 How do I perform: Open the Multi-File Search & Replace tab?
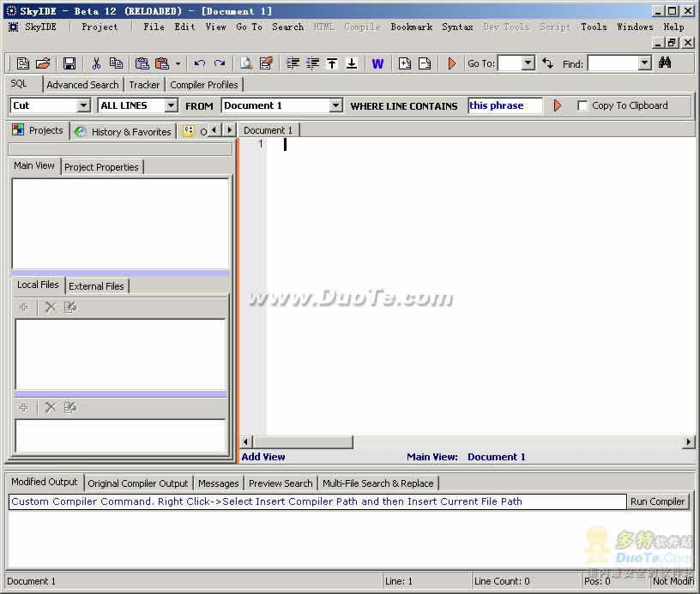378,483
